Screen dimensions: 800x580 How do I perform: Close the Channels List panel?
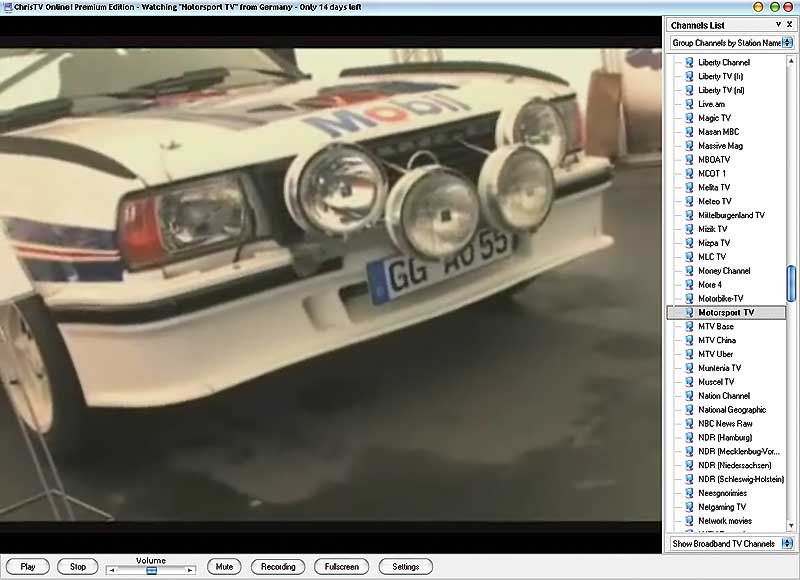point(789,24)
